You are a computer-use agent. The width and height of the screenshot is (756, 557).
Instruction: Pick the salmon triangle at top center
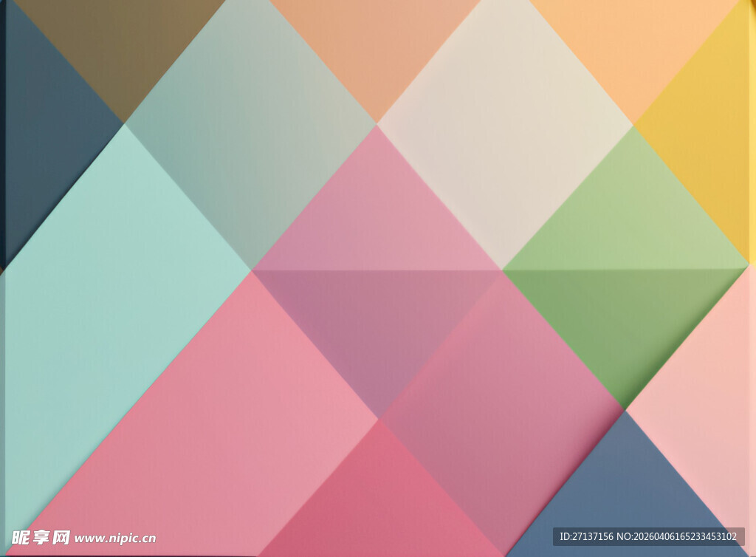[377, 44]
